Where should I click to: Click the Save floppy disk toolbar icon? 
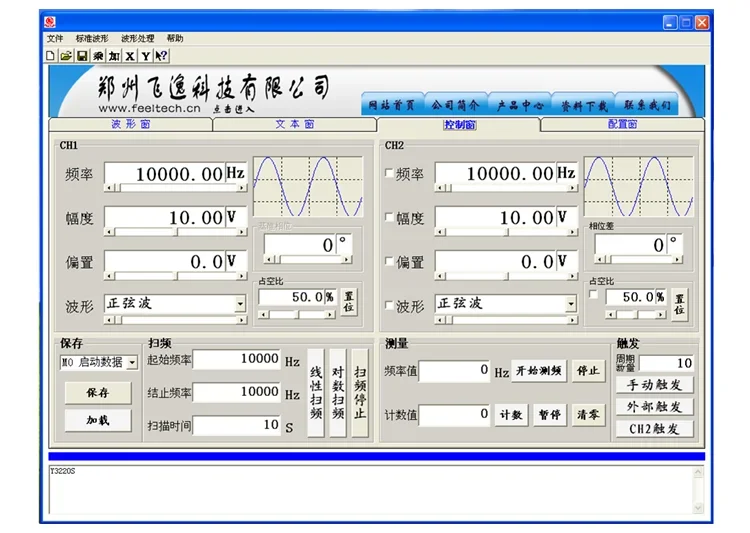[82, 56]
